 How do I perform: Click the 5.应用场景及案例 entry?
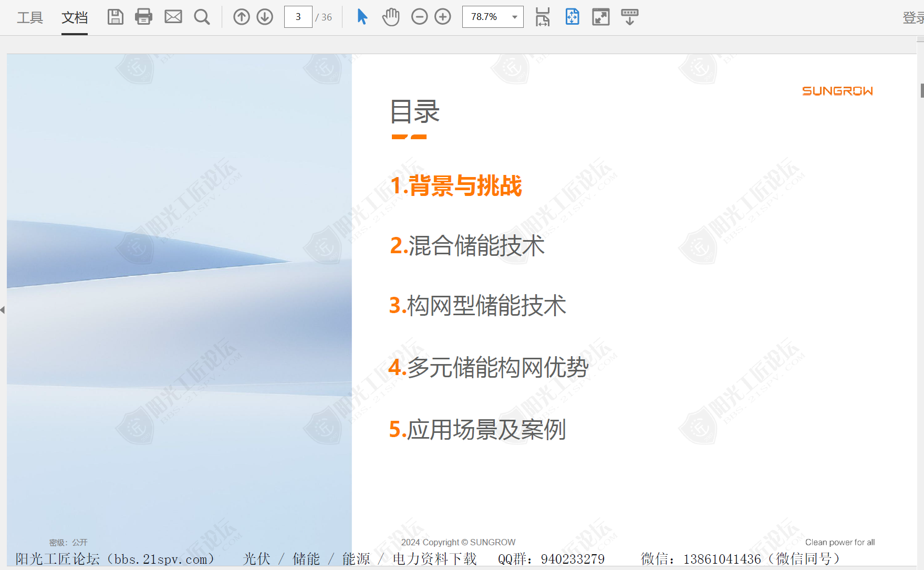coord(477,430)
